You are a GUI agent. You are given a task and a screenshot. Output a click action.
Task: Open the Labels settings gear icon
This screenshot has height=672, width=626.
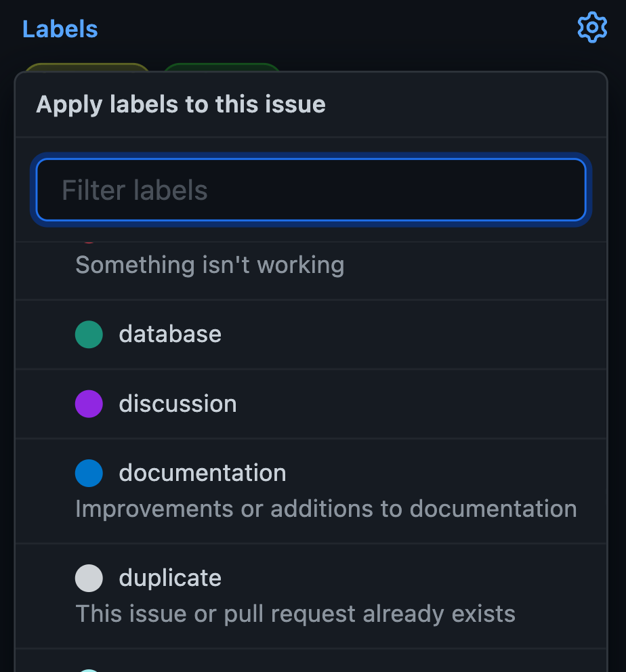click(x=591, y=28)
